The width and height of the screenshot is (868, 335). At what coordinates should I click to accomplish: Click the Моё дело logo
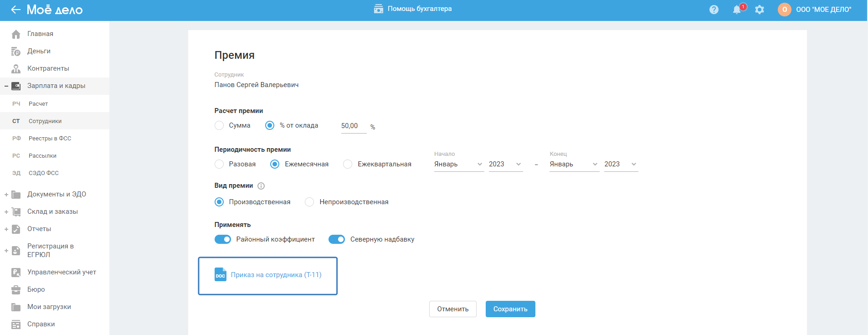(55, 10)
